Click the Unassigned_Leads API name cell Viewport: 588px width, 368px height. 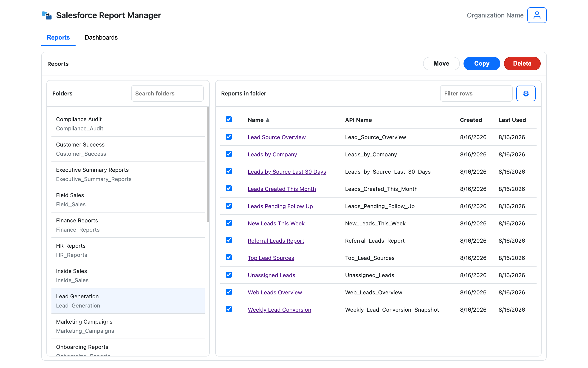click(370, 275)
